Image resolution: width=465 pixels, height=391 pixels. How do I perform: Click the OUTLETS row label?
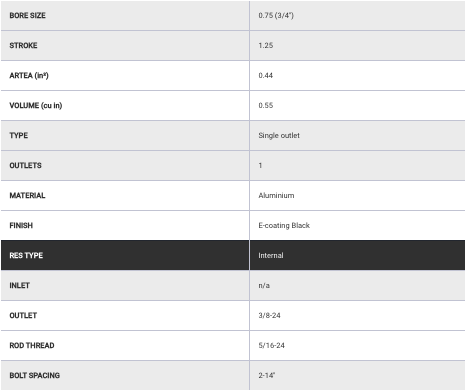26,165
